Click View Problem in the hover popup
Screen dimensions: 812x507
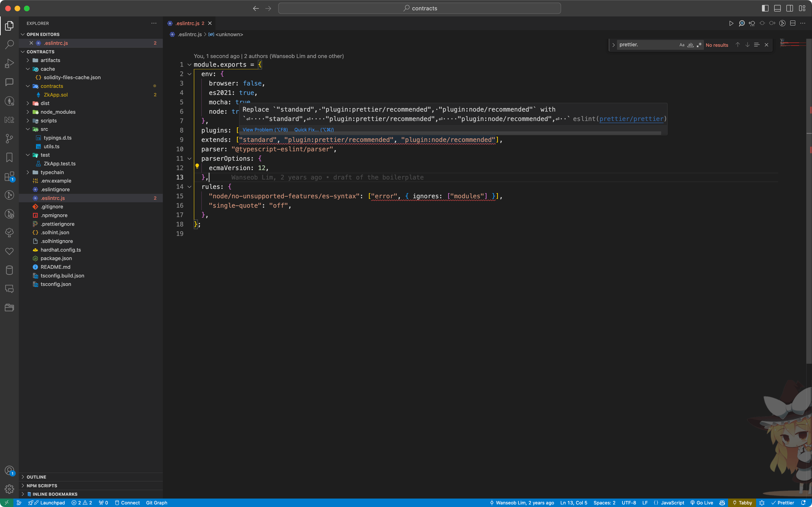265,130
